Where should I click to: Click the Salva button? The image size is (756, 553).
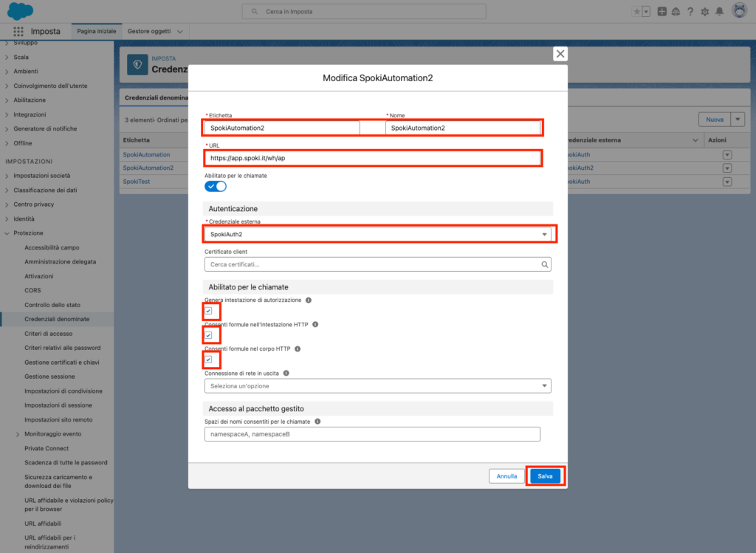[545, 476]
